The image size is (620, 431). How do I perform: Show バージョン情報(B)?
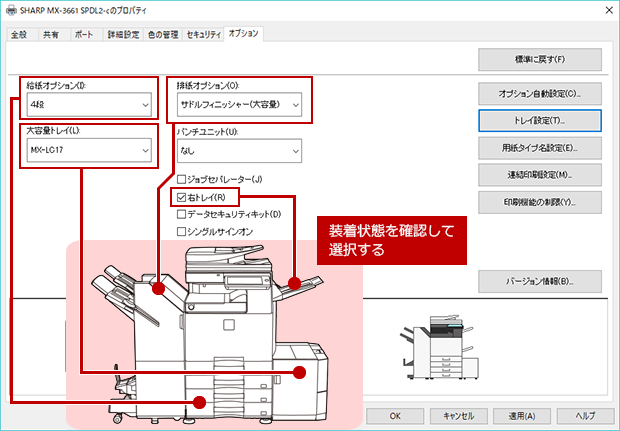point(540,281)
